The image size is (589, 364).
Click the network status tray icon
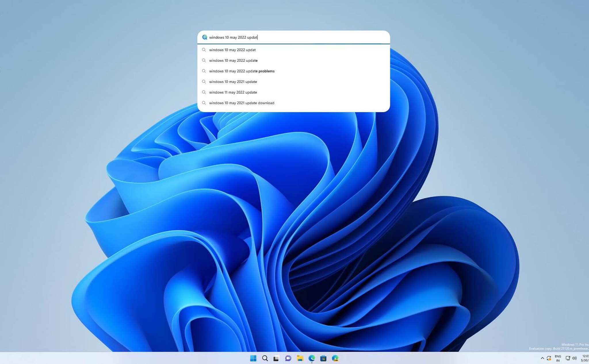click(568, 358)
